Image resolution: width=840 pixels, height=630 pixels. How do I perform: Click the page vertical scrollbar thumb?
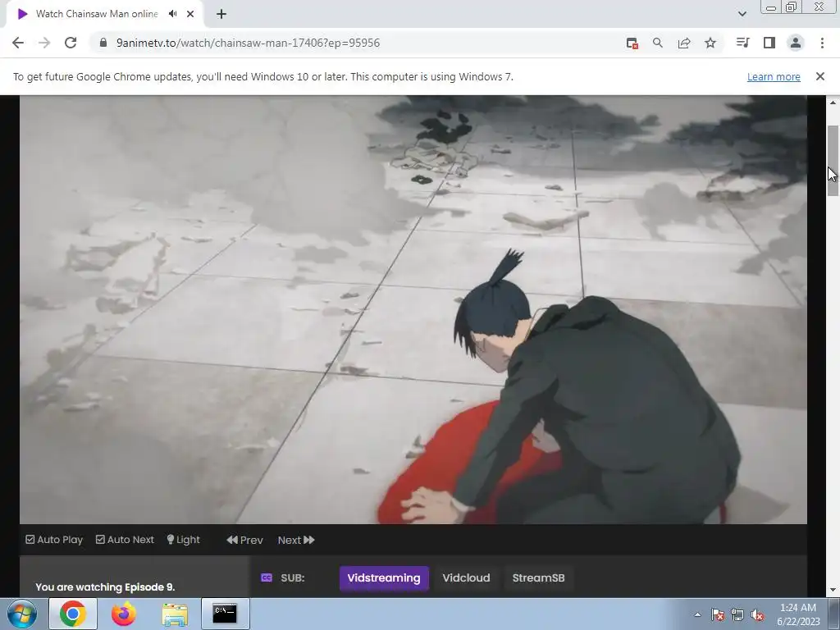(x=833, y=161)
